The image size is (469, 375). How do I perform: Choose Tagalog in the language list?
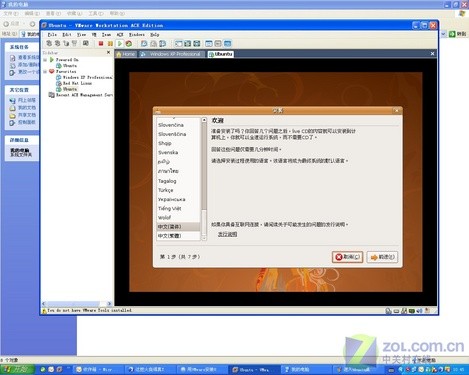[167, 181]
